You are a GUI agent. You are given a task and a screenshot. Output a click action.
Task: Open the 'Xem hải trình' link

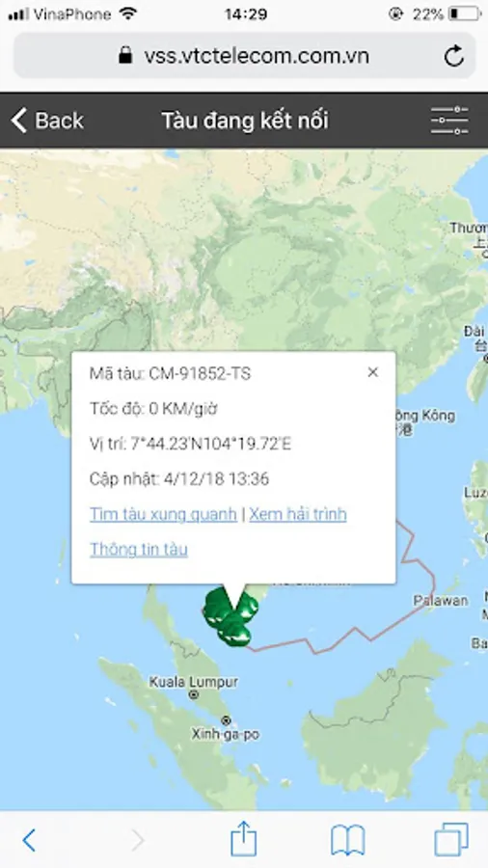298,514
